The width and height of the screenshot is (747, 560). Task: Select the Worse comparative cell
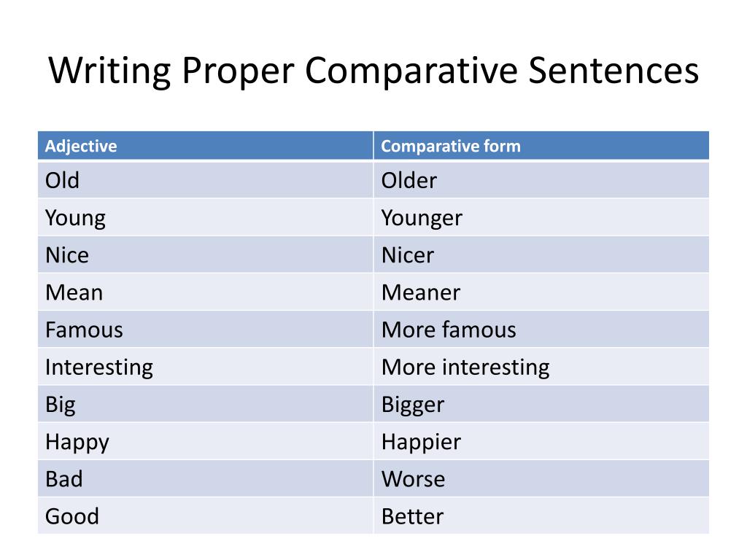pos(541,478)
